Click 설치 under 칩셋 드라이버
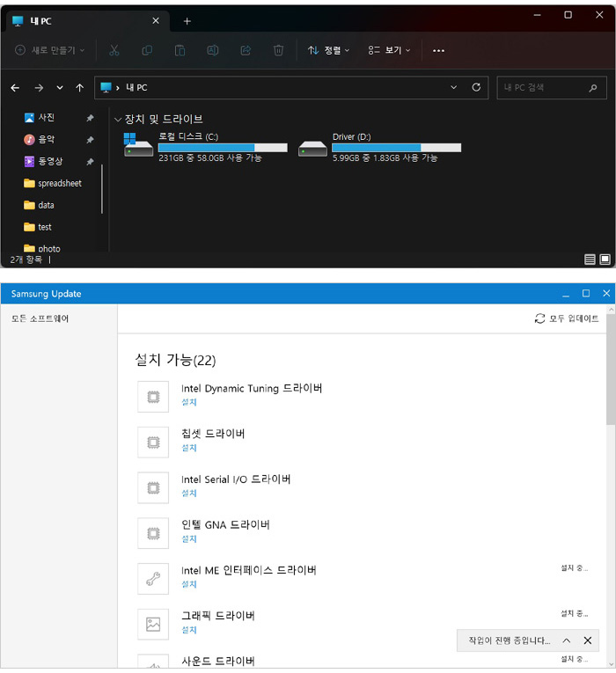Viewport: 616px width, 673px height. (x=189, y=448)
